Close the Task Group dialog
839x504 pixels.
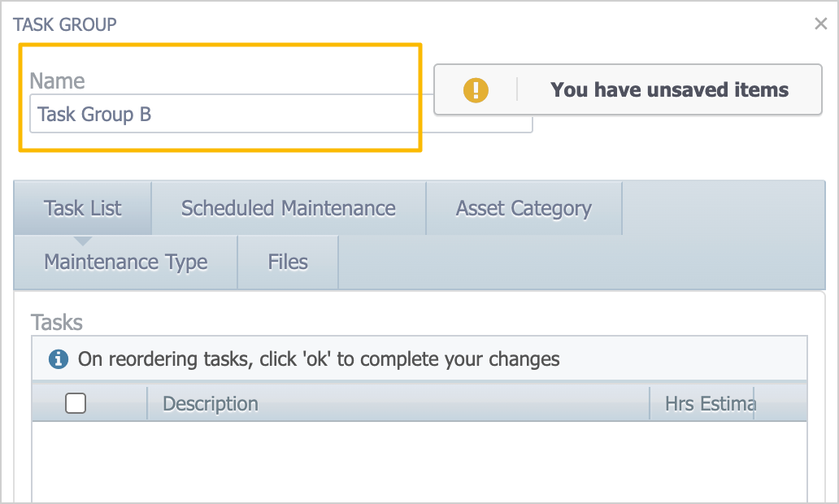coord(820,24)
